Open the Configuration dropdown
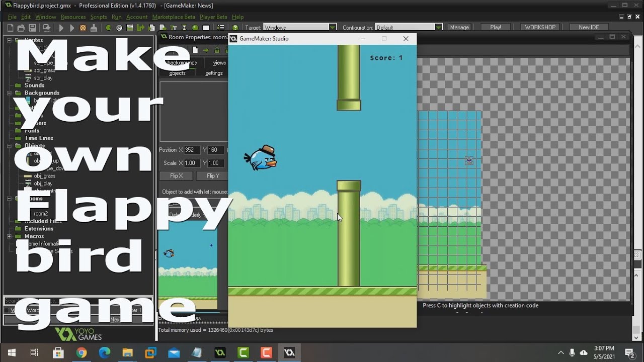 click(x=439, y=28)
